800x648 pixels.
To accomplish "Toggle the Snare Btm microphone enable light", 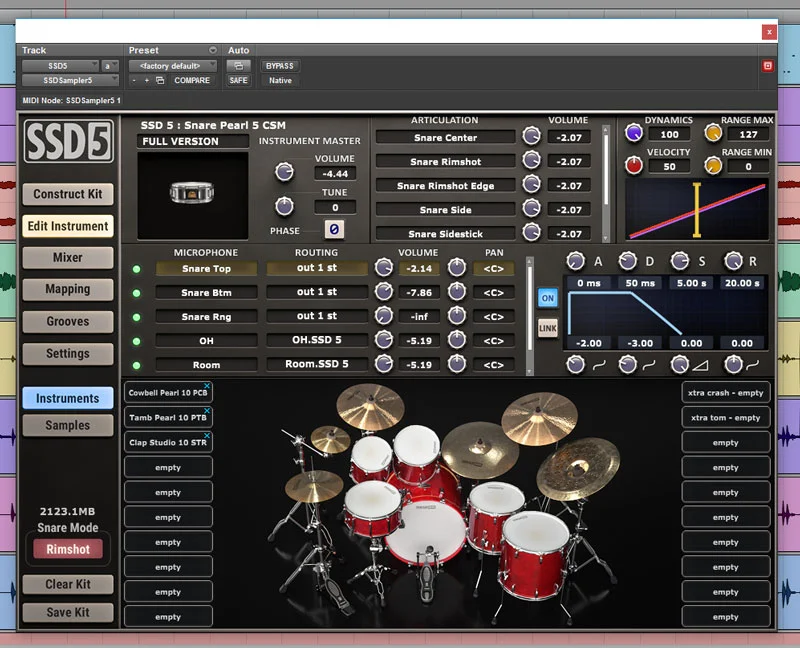I will (x=137, y=293).
